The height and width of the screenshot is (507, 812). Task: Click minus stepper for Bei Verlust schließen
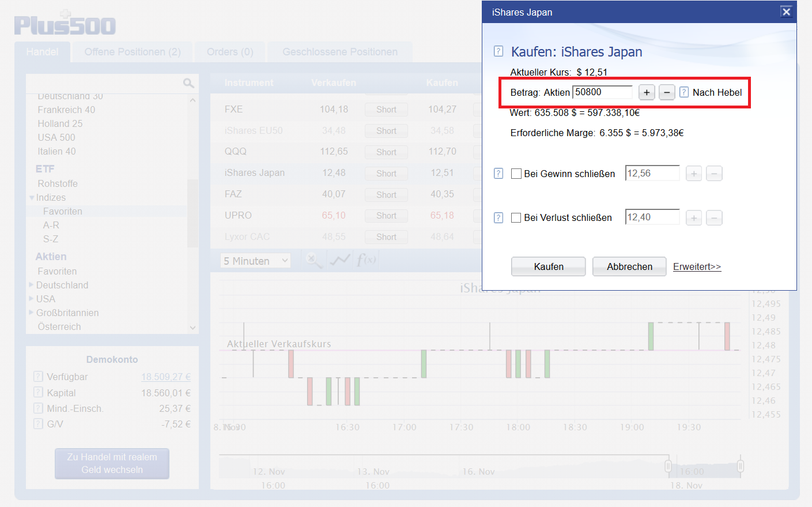(714, 218)
